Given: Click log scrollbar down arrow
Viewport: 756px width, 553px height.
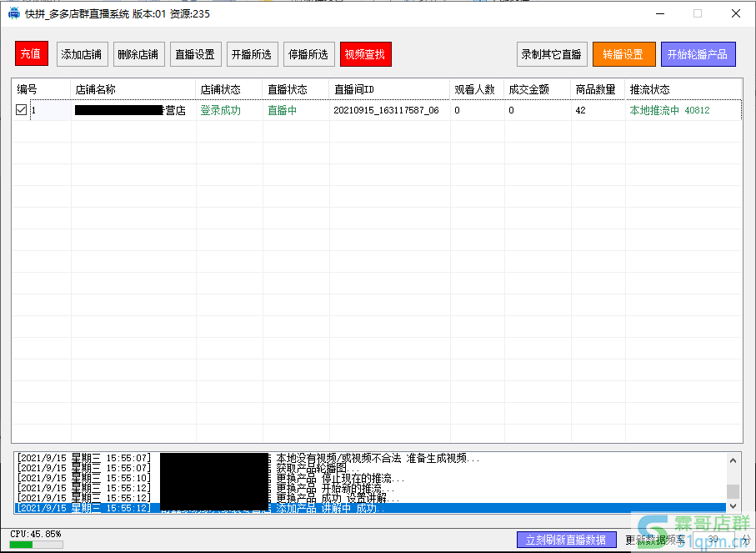Looking at the screenshot, I should point(733,505).
